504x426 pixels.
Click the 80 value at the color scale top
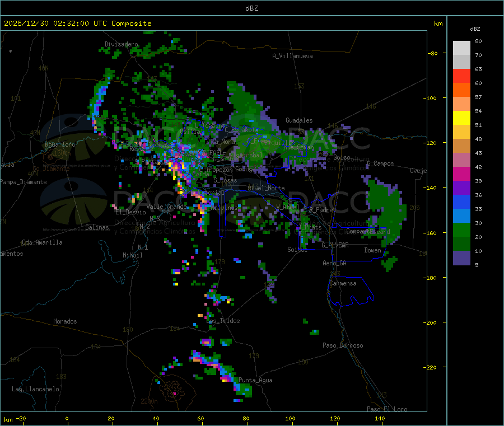(x=478, y=41)
